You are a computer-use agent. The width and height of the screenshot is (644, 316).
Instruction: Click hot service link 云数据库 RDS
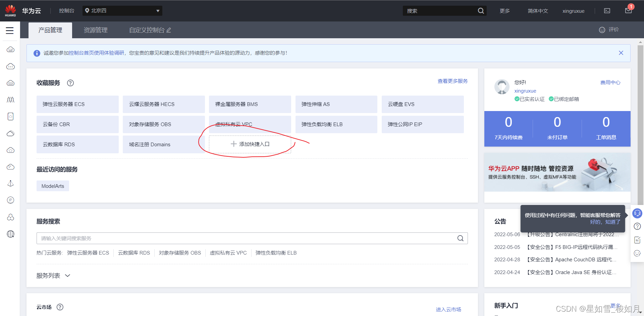pyautogui.click(x=134, y=253)
